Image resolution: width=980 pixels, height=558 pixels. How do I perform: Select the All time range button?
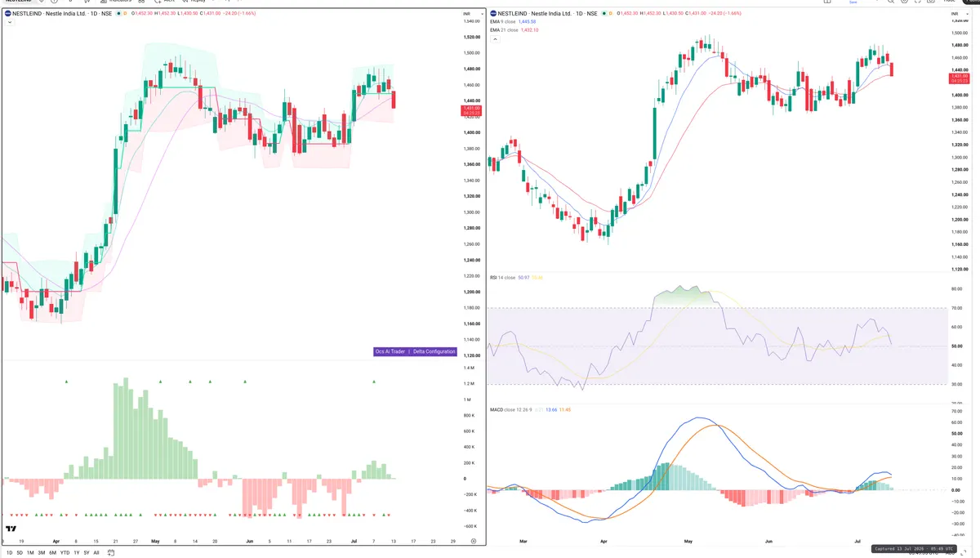[x=96, y=552]
